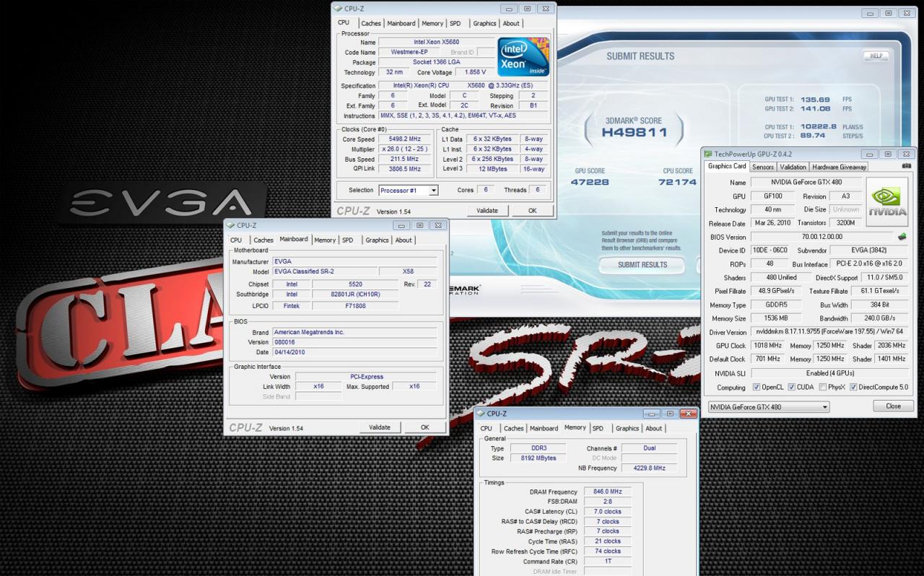This screenshot has height=576, width=924.
Task: Open the Processor #1 selection dropdown
Action: pos(434,191)
